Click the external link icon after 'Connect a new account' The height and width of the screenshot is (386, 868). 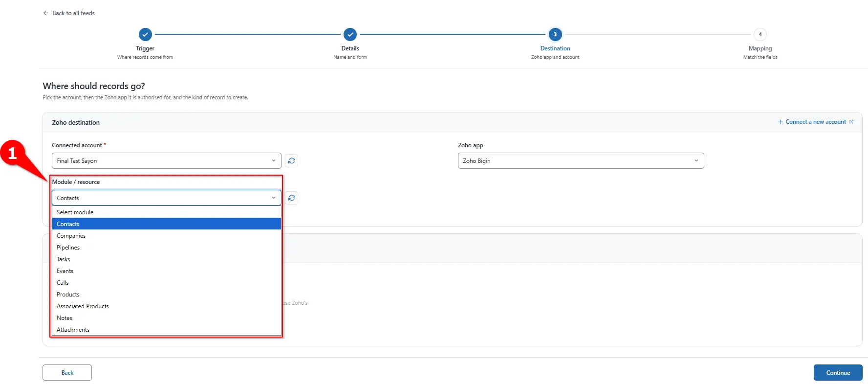tap(851, 122)
